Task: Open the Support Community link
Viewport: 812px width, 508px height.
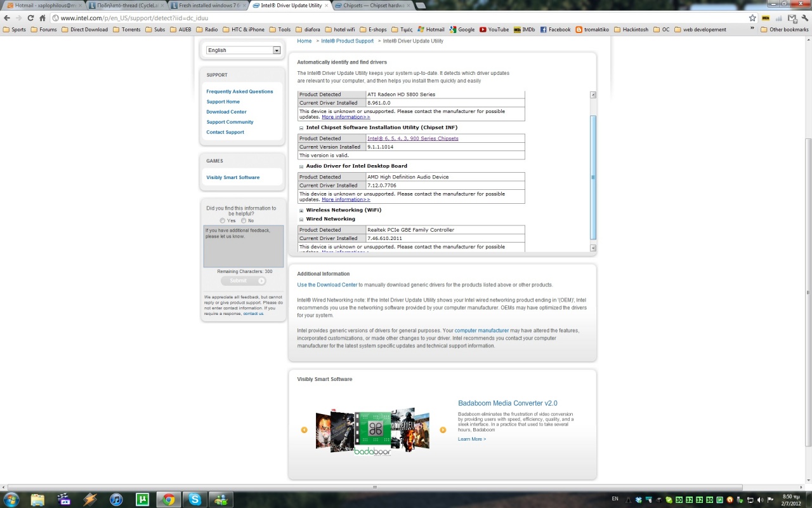Action: click(230, 122)
